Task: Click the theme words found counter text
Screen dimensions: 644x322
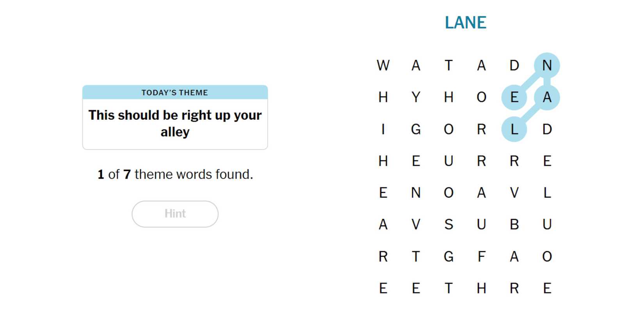Action: pos(175,174)
